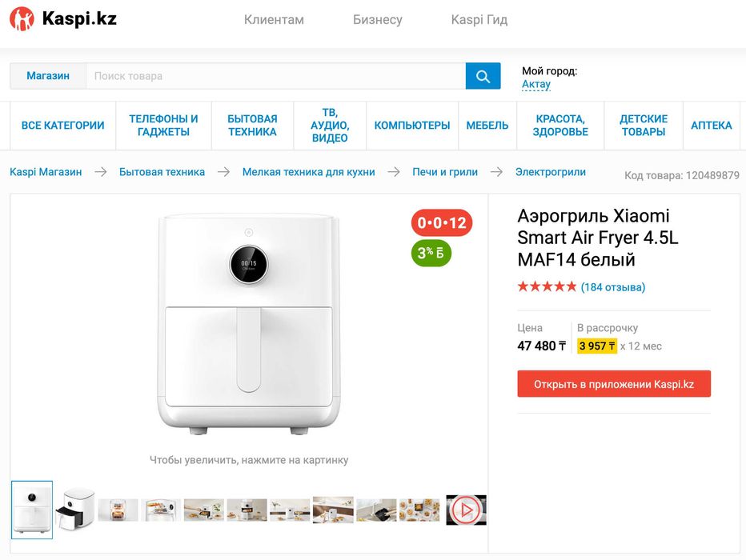Screen dimensions: 746x560
Task: Click the Электрогрили breadcrumb link
Action: pyautogui.click(x=551, y=172)
